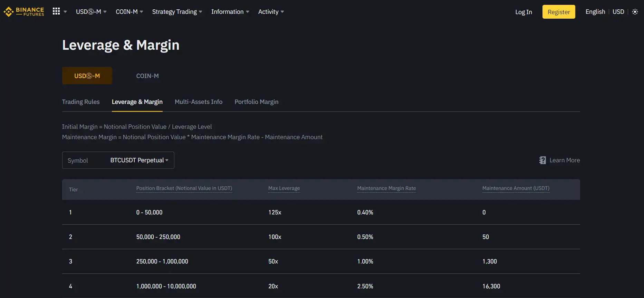
Task: Click the Learn More help icon
Action: pyautogui.click(x=542, y=160)
